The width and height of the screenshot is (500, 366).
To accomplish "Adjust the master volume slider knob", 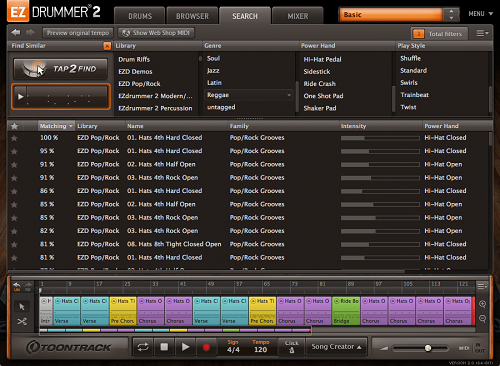I will [x=428, y=348].
